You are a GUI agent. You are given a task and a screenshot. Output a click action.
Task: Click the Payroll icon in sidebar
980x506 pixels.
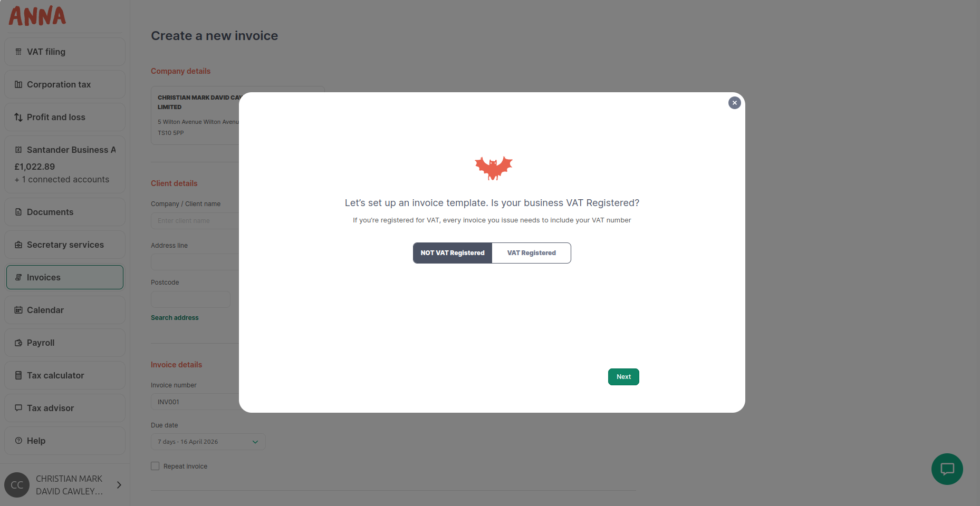pyautogui.click(x=18, y=343)
